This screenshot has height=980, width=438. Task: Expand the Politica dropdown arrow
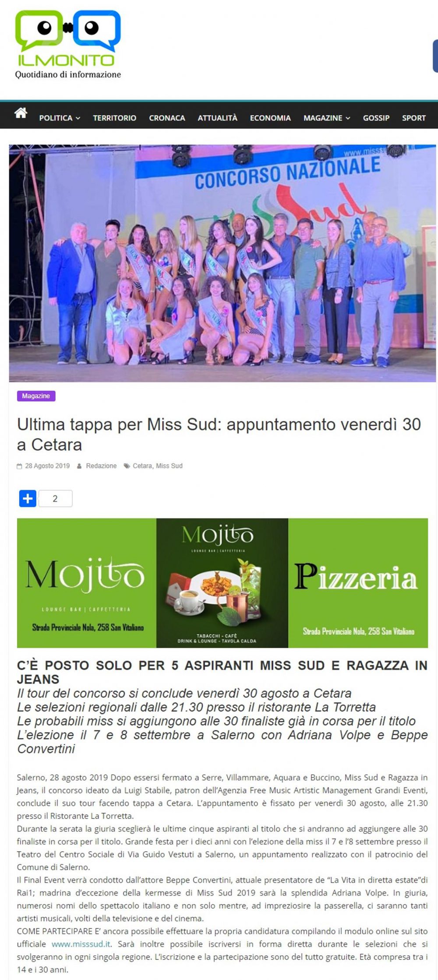pyautogui.click(x=78, y=118)
